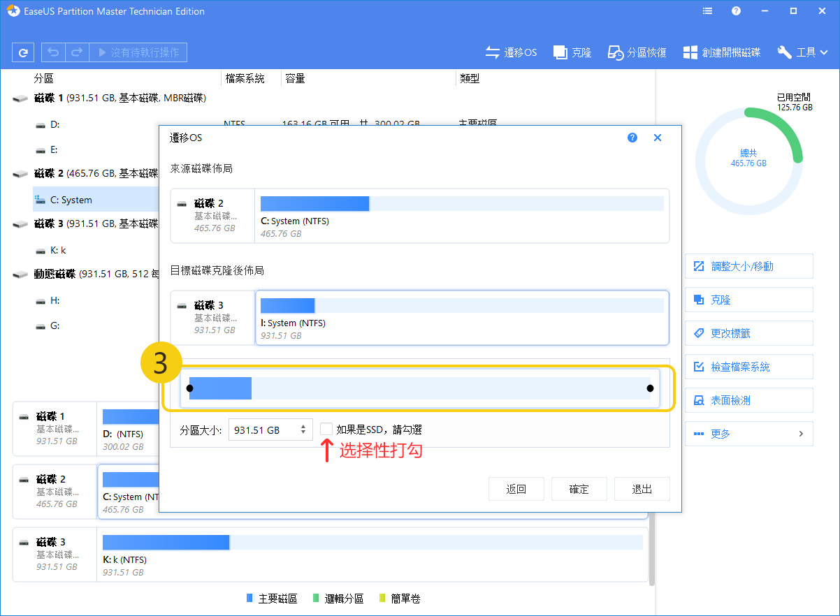Click 表面檢測 in right panel
840x616 pixels.
pos(749,400)
